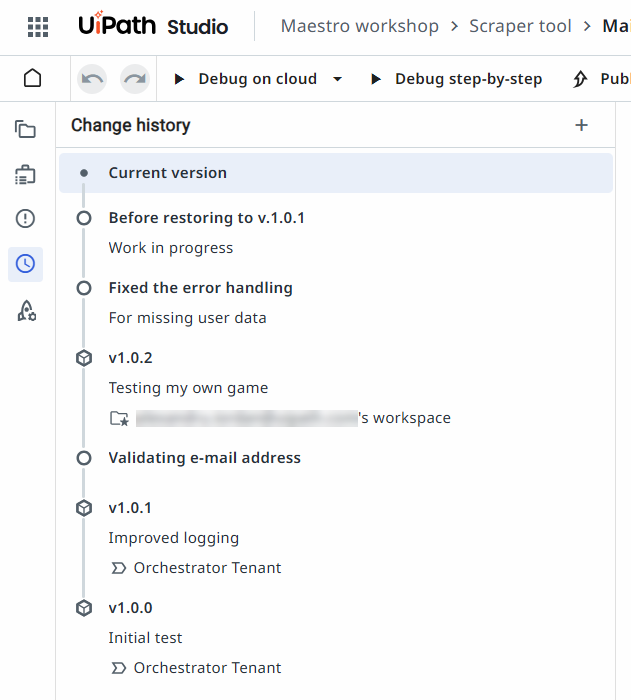
Task: Show the errors panel icon
Action: tap(25, 219)
